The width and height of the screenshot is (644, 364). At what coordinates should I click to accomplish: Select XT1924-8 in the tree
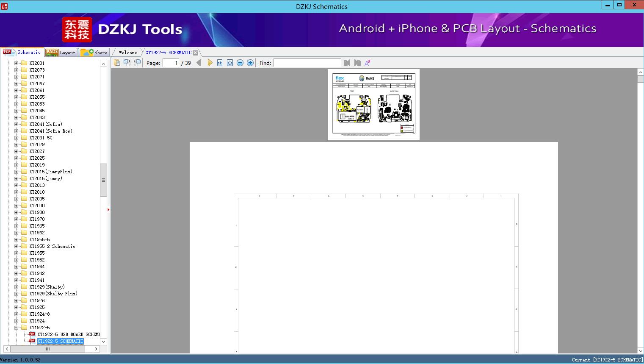click(39, 314)
